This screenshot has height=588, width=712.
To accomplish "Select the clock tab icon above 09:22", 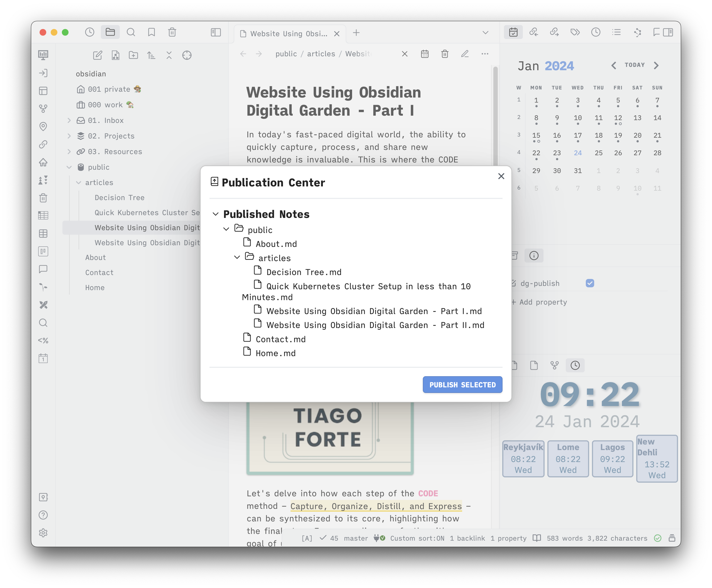I will (575, 365).
